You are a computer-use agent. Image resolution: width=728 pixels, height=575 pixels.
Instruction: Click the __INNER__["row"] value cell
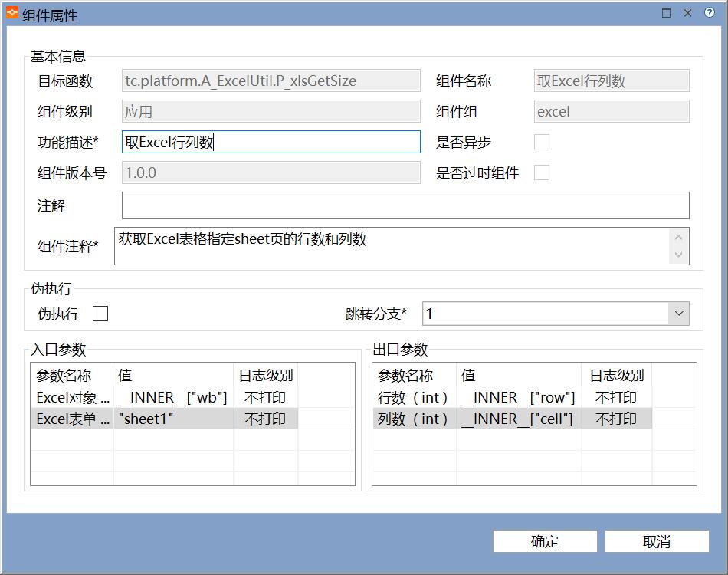519,397
